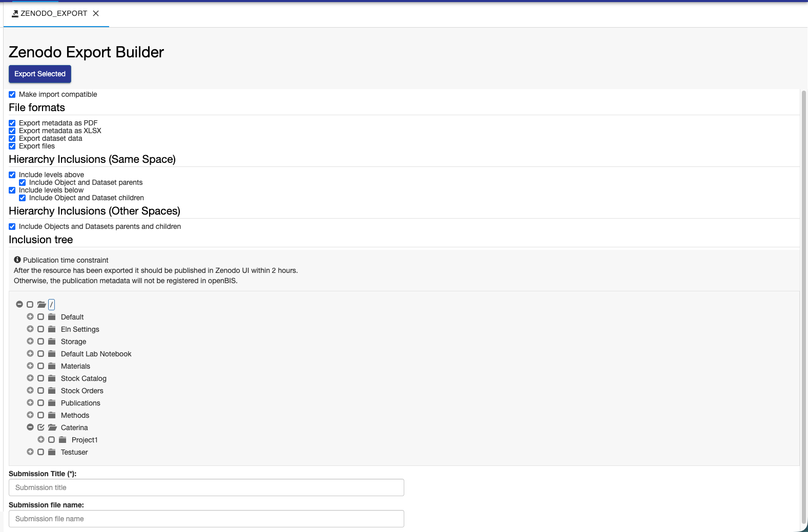Check the Eln Settings space checkbox

pyautogui.click(x=40, y=329)
